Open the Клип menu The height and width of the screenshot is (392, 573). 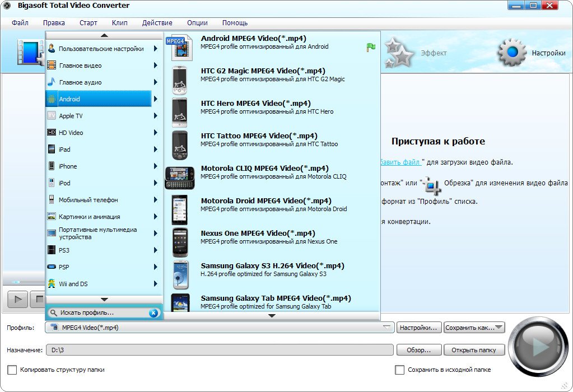pyautogui.click(x=119, y=23)
